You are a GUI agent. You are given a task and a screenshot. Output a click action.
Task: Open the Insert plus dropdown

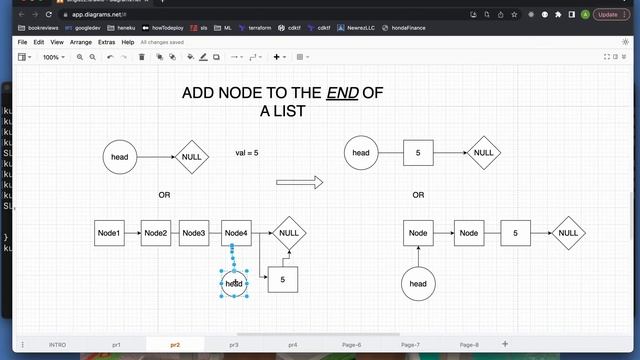click(280, 57)
